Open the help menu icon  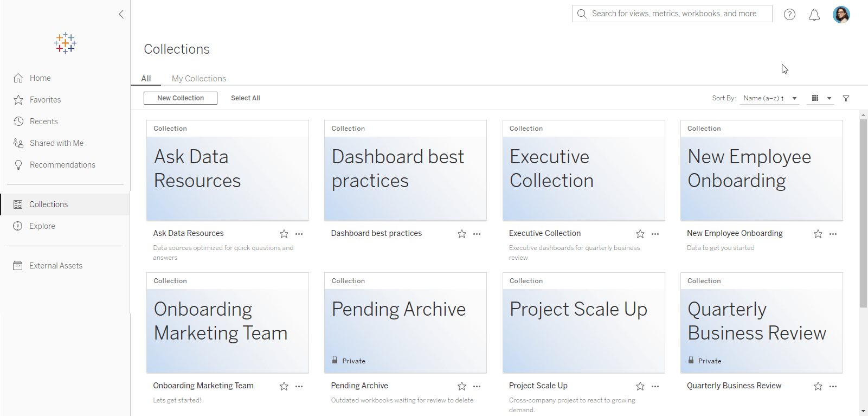pyautogui.click(x=789, y=15)
